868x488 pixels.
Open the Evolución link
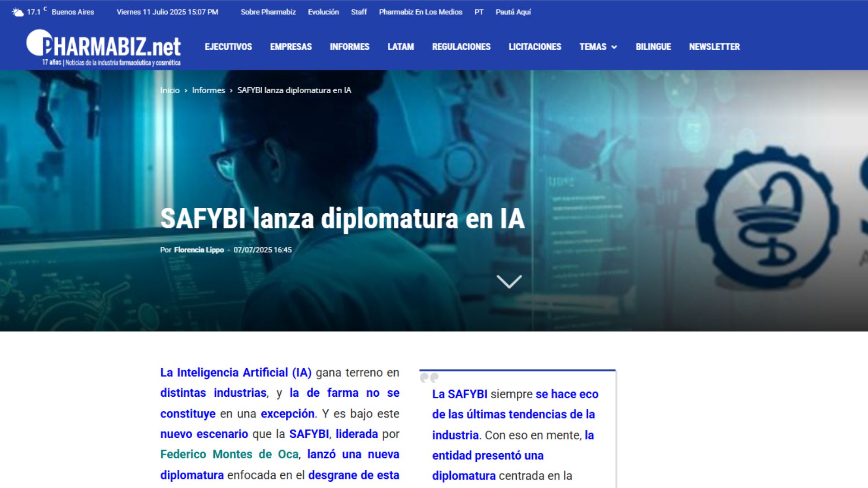click(323, 12)
